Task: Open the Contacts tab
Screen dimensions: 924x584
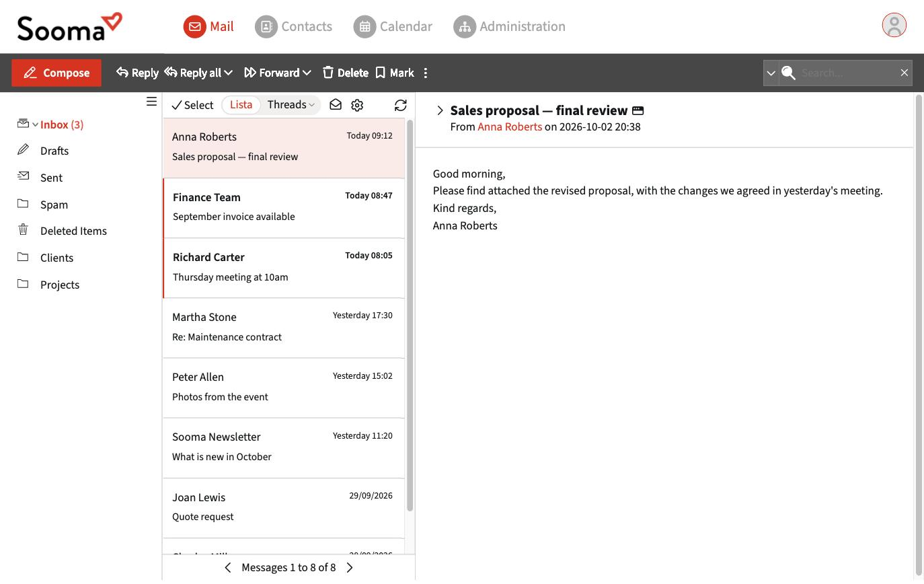Action: (294, 26)
